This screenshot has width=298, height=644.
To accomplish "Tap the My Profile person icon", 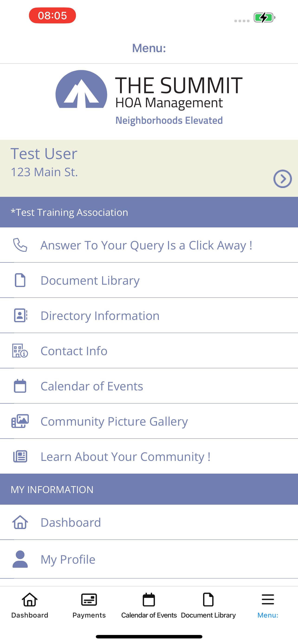I will [20, 559].
